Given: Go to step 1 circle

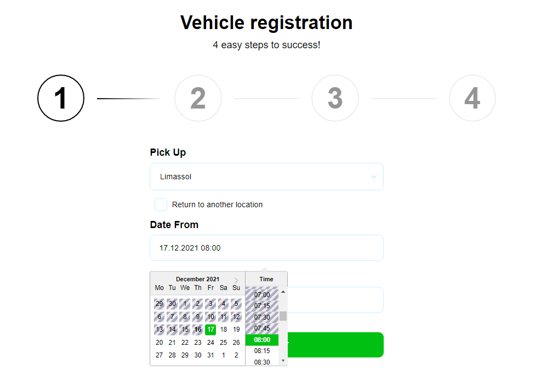Looking at the screenshot, I should [61, 99].
